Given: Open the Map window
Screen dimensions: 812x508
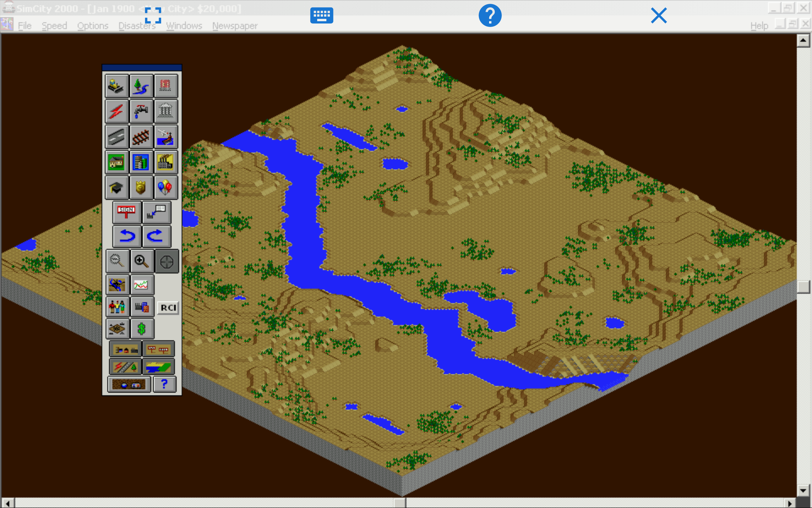Looking at the screenshot, I should click(117, 285).
